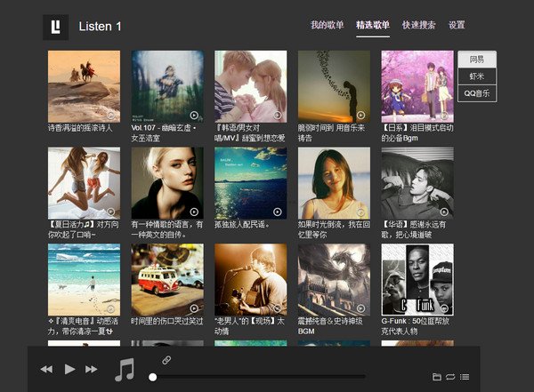Click the title 时间里的伤口哭过笑过
The image size is (534, 392).
pos(167,321)
